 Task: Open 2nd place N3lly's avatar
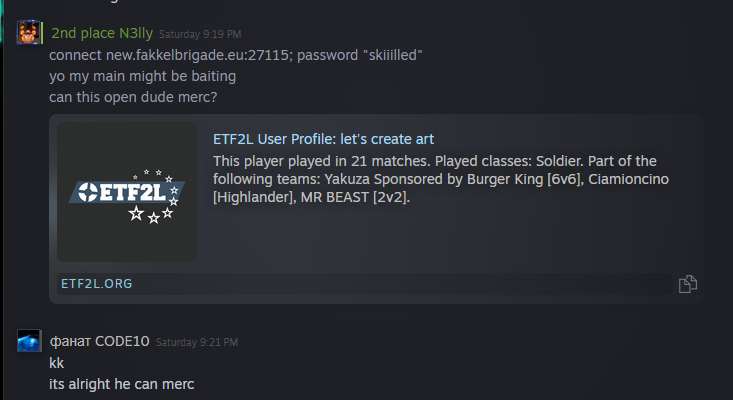pos(28,33)
